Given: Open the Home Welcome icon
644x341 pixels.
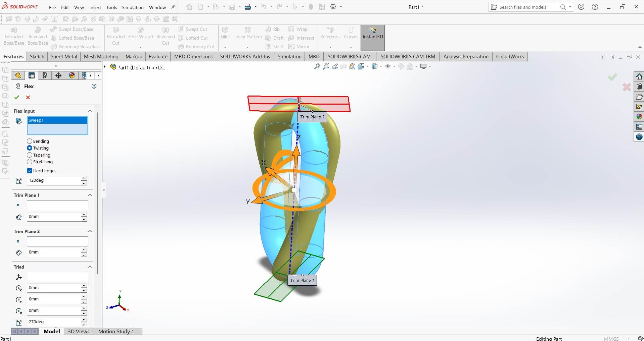Looking at the screenshot, I should 189,7.
